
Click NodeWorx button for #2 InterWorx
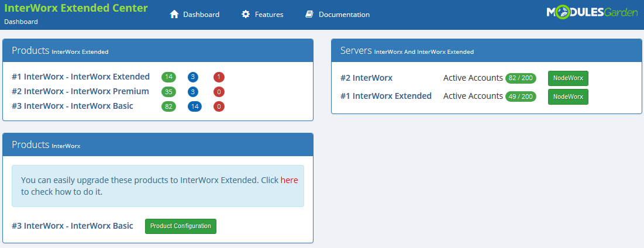568,78
